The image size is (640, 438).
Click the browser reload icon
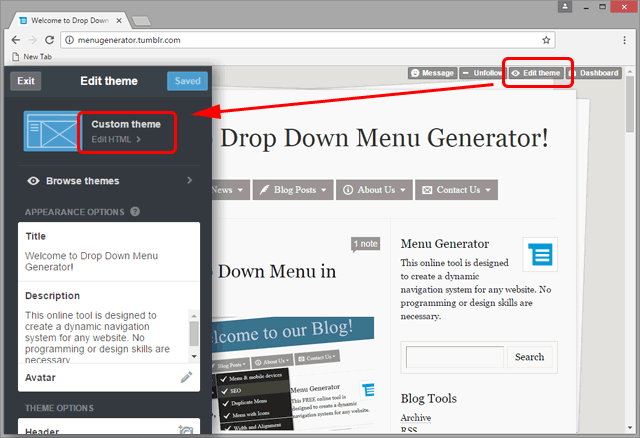[50, 40]
